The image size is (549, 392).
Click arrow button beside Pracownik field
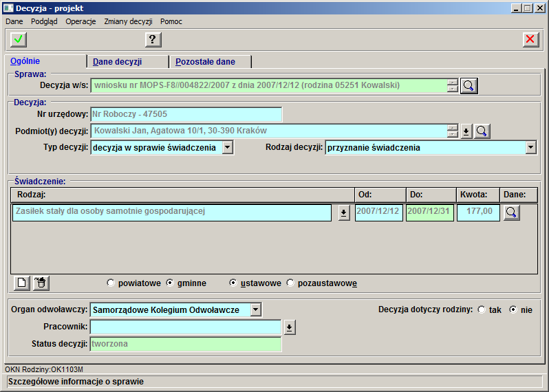(290, 327)
